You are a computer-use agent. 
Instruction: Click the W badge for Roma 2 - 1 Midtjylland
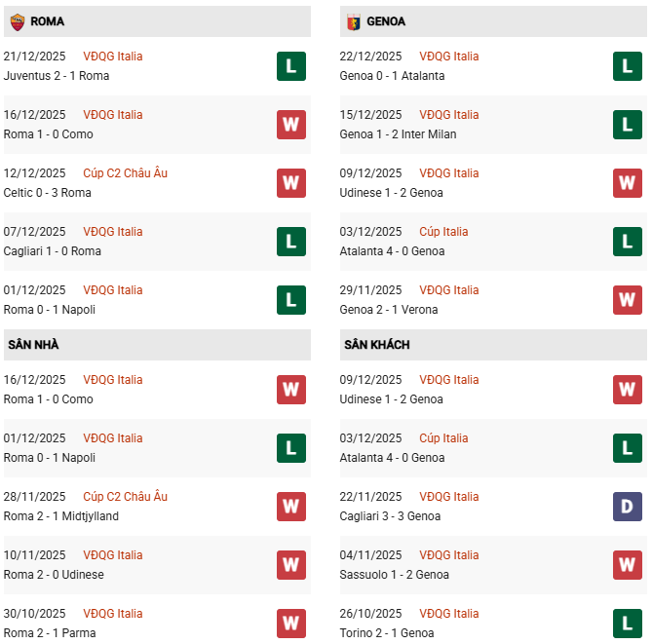[290, 507]
